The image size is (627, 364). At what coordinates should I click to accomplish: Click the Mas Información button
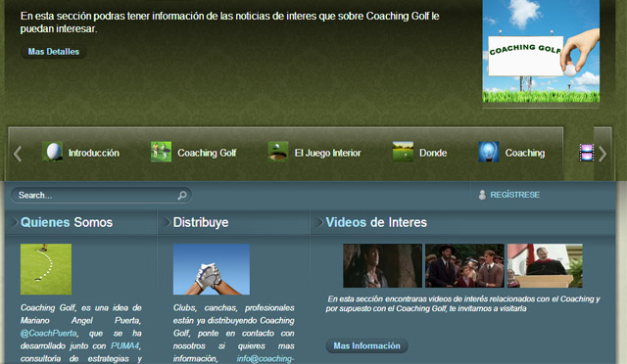[366, 346]
